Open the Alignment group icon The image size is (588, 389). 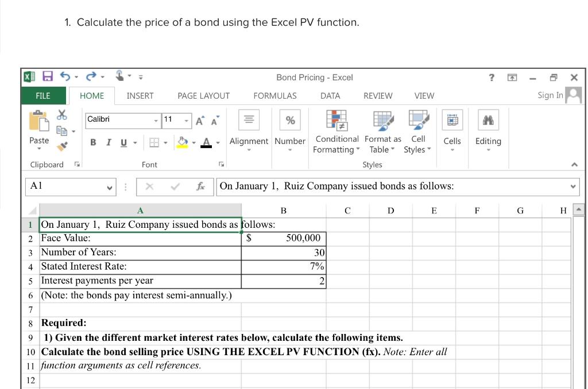click(x=249, y=120)
